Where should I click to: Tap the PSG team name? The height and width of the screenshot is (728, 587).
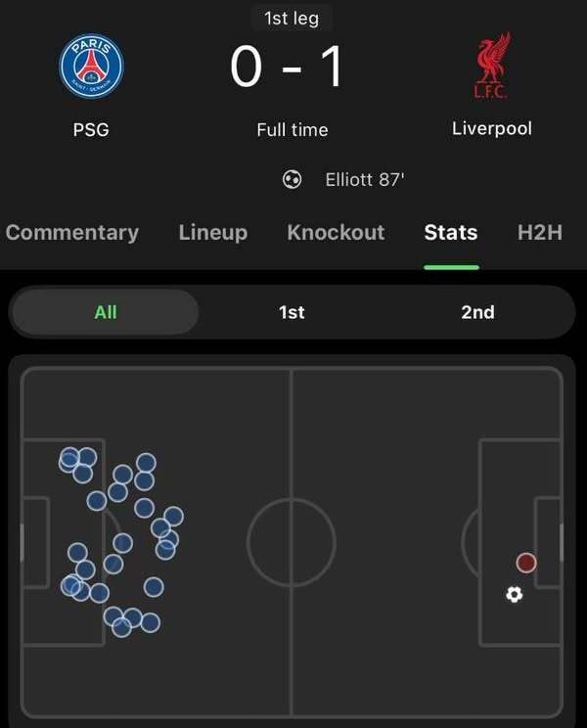91,129
